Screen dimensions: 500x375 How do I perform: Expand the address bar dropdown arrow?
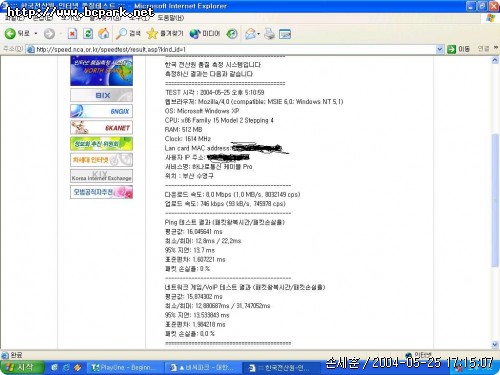pyautogui.click(x=440, y=49)
